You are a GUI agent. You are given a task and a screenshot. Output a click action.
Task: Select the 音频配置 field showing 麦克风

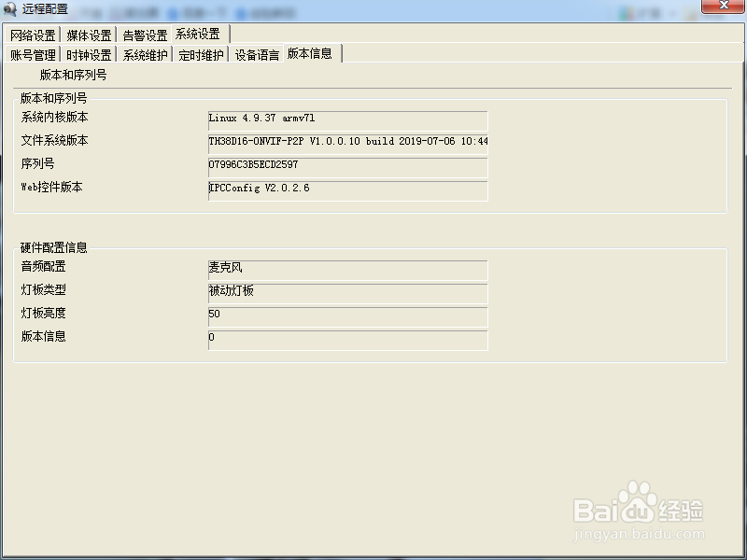coord(347,271)
